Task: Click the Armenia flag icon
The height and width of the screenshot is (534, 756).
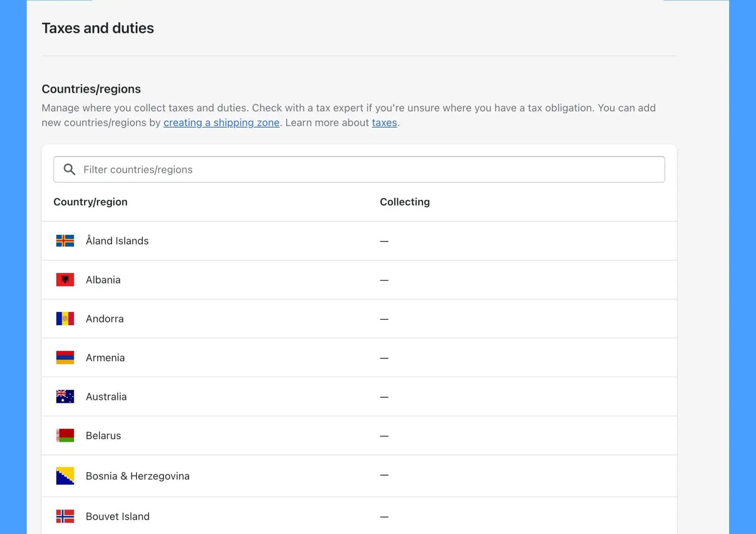Action: click(x=65, y=357)
